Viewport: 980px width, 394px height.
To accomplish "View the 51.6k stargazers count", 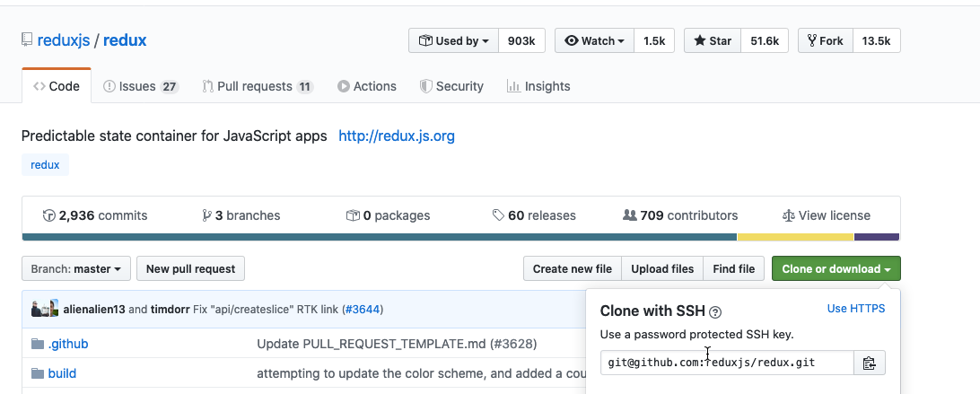I will 765,40.
